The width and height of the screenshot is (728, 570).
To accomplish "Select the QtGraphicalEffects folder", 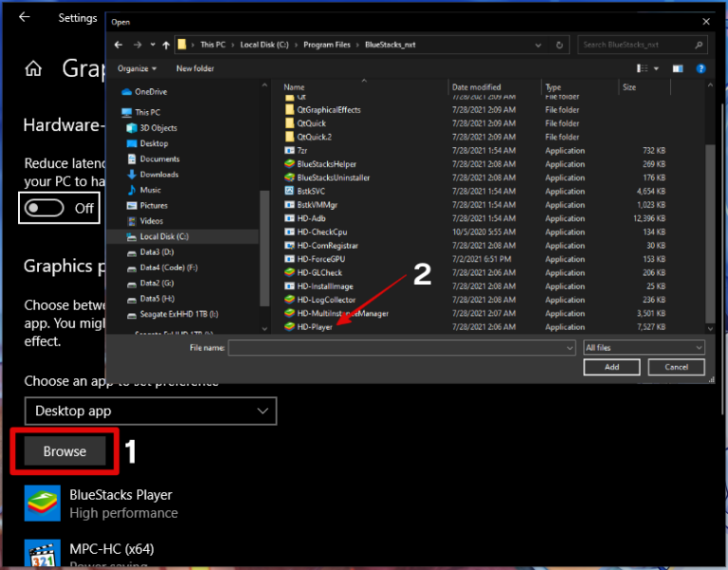I will 322,110.
